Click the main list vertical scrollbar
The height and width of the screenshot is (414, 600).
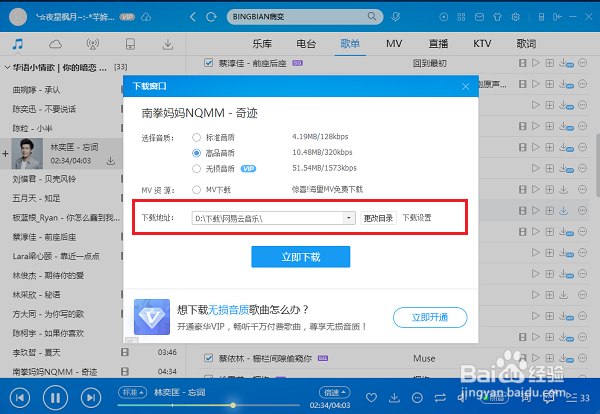(x=597, y=165)
